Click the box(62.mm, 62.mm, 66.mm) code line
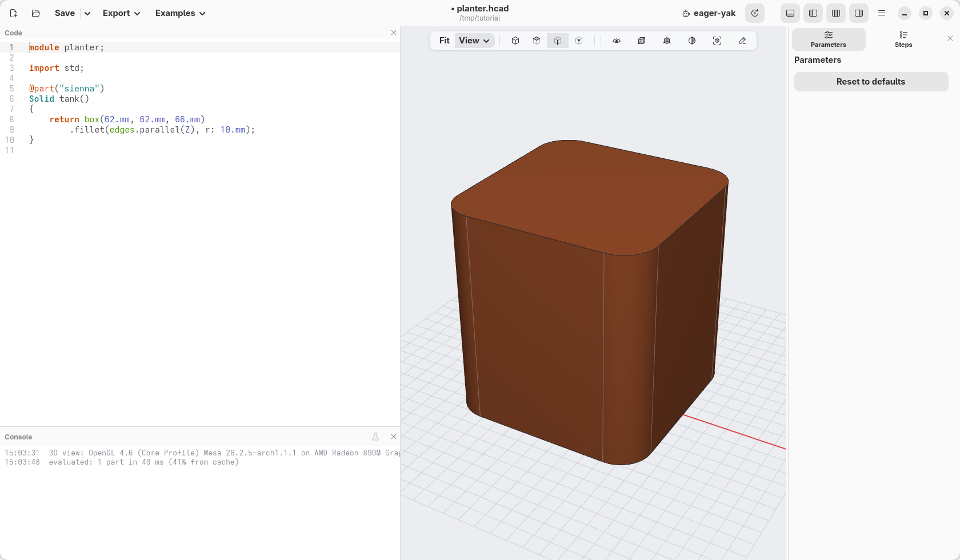 [127, 119]
